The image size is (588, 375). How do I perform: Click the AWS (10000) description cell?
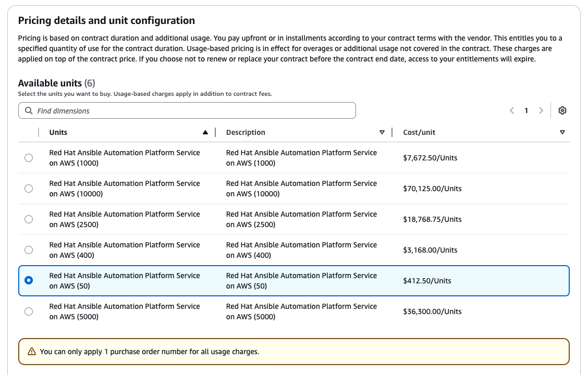coord(301,189)
